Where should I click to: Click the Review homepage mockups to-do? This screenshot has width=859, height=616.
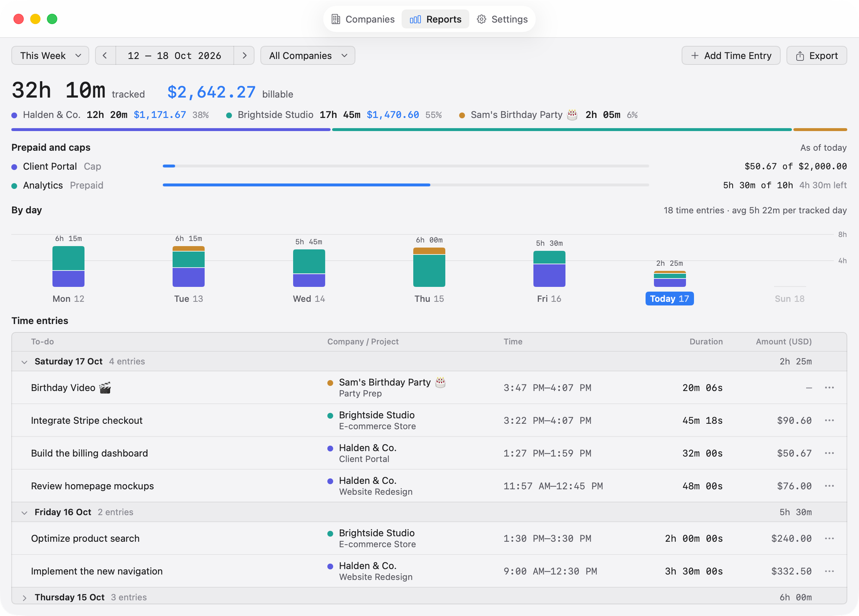point(92,486)
